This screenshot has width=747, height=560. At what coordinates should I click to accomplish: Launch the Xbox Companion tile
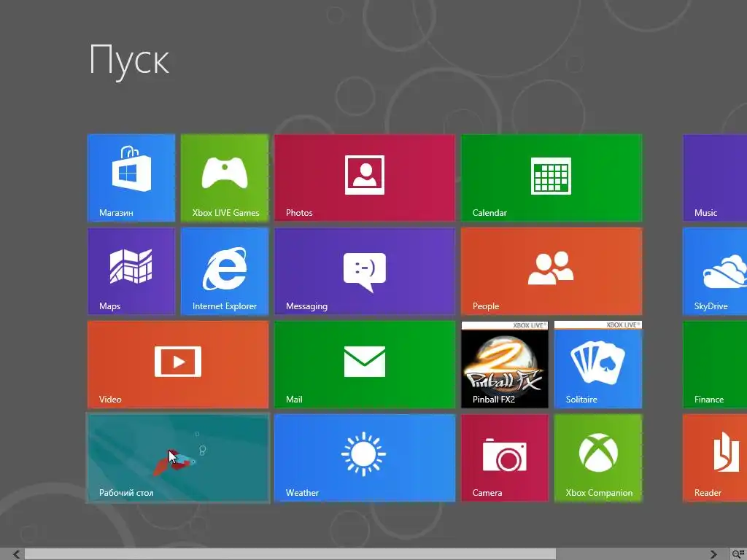click(598, 458)
